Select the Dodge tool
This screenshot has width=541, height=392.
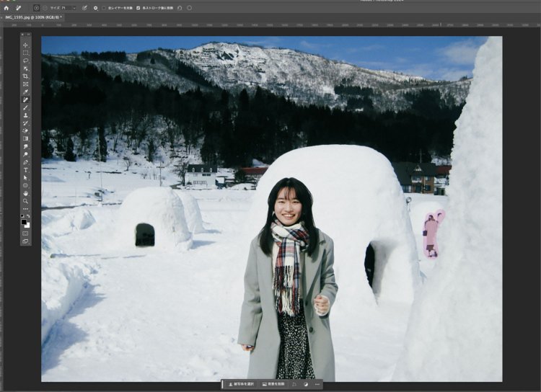point(25,154)
